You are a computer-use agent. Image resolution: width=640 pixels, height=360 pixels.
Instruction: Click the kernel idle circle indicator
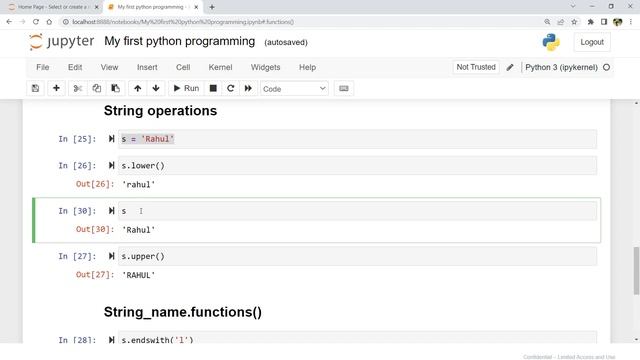[607, 67]
